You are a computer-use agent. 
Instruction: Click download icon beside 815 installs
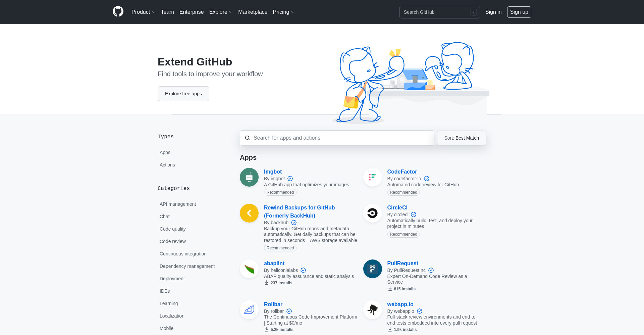coord(390,289)
